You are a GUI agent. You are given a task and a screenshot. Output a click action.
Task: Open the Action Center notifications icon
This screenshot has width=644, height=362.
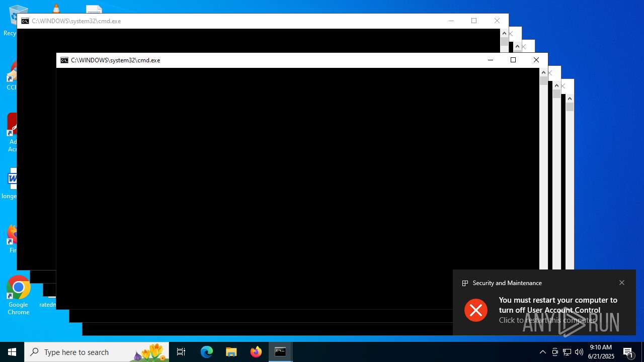628,352
